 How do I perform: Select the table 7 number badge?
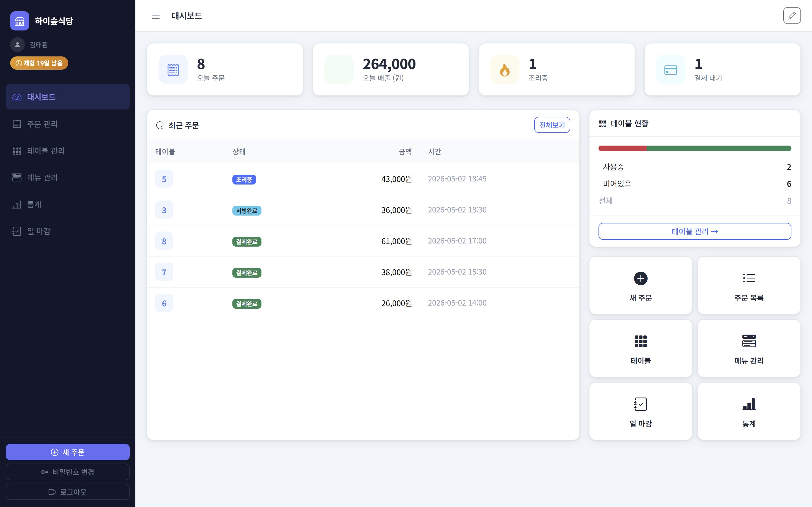tap(164, 272)
